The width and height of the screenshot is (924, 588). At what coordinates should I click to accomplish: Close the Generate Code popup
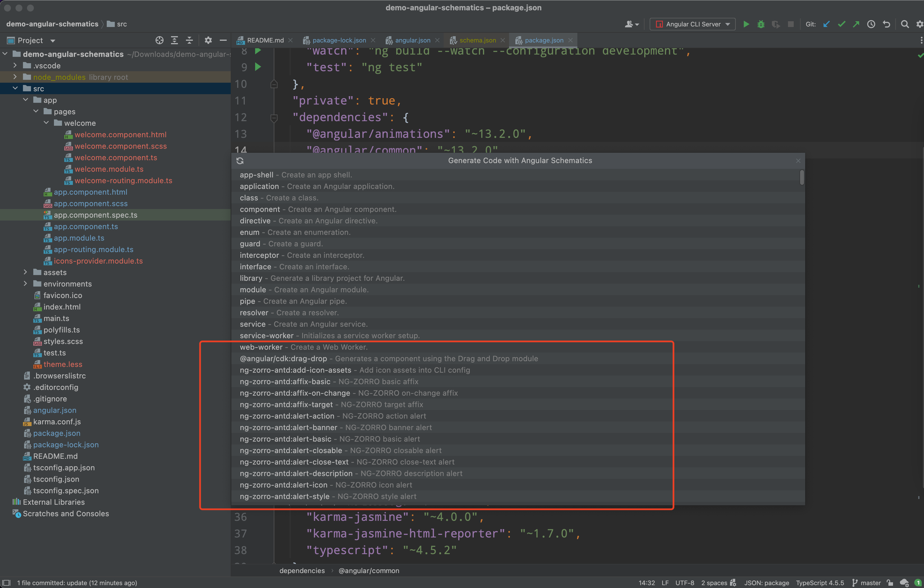(x=798, y=161)
